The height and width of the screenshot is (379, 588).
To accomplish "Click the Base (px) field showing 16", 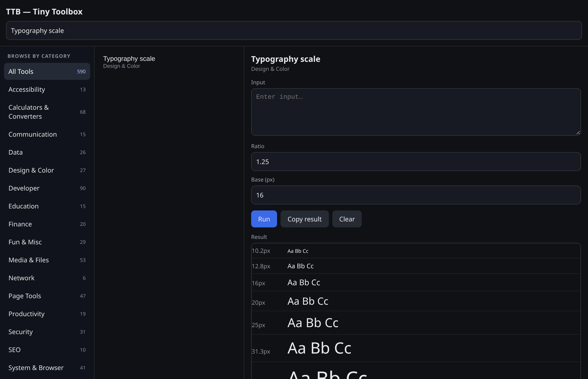I will (416, 195).
